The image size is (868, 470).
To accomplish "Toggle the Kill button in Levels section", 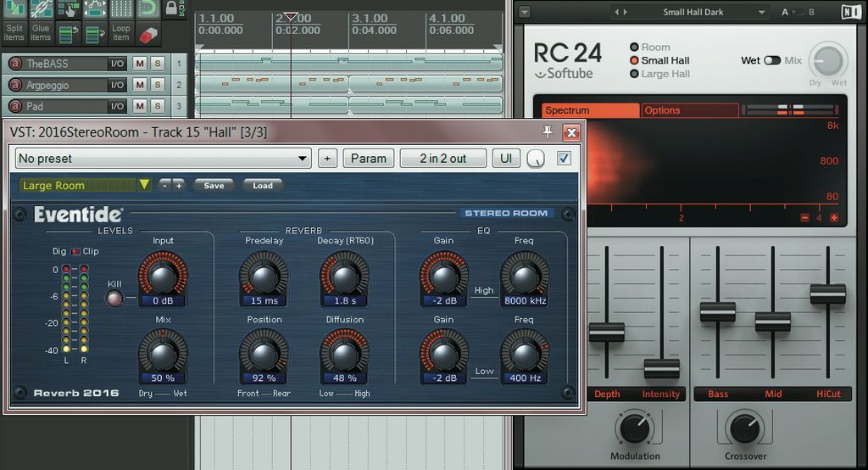I will (x=114, y=299).
